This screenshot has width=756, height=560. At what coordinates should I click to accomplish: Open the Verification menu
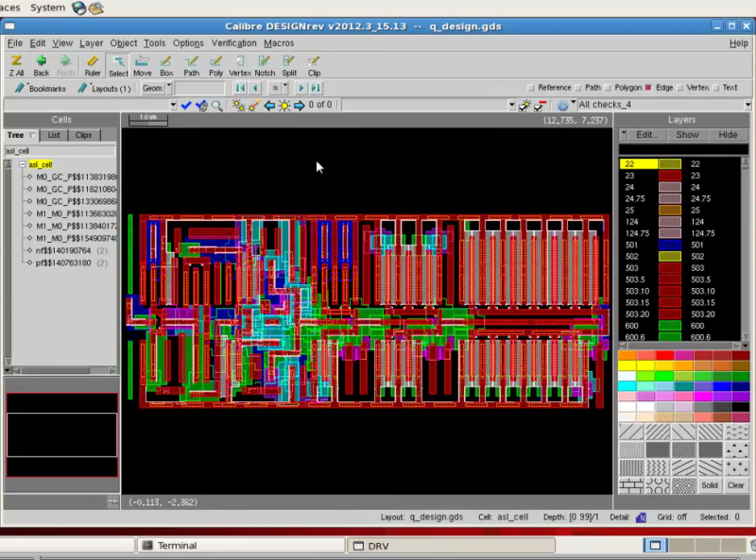click(x=233, y=42)
